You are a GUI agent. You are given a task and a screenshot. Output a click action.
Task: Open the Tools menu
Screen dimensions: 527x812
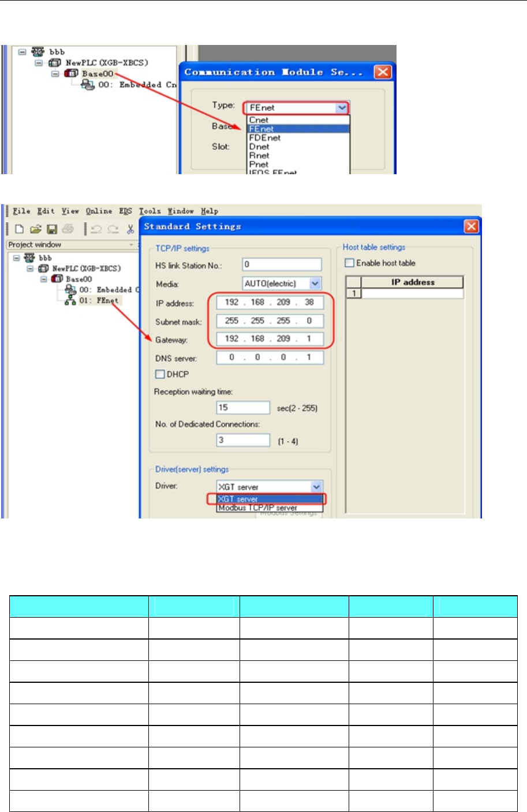pyautogui.click(x=150, y=211)
